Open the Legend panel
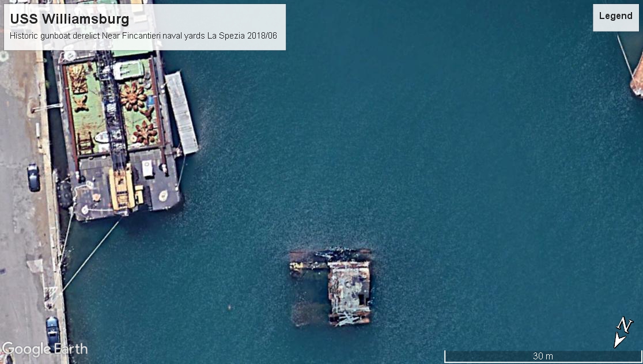Image resolution: width=643 pixels, height=364 pixels. coord(615,17)
